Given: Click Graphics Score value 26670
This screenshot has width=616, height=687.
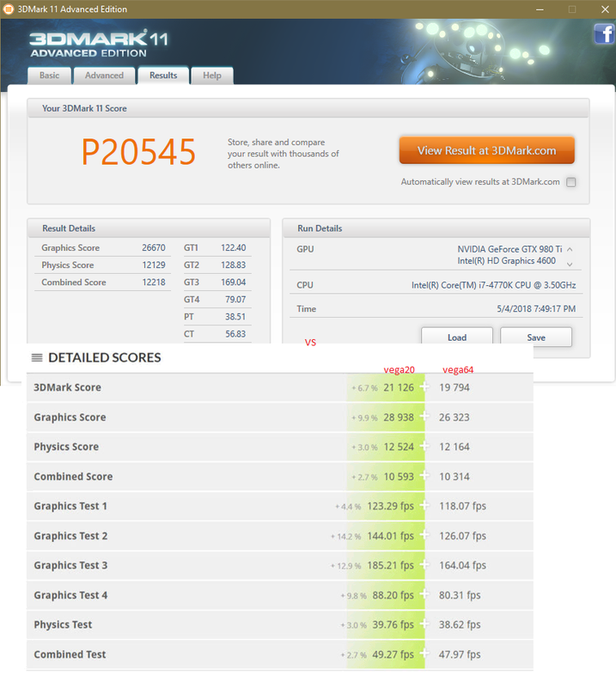Looking at the screenshot, I should pyautogui.click(x=154, y=247).
